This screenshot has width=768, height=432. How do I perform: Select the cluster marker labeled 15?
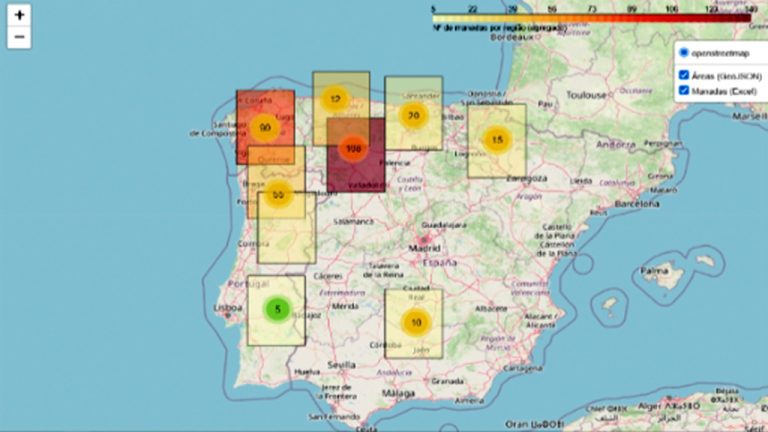pos(497,141)
